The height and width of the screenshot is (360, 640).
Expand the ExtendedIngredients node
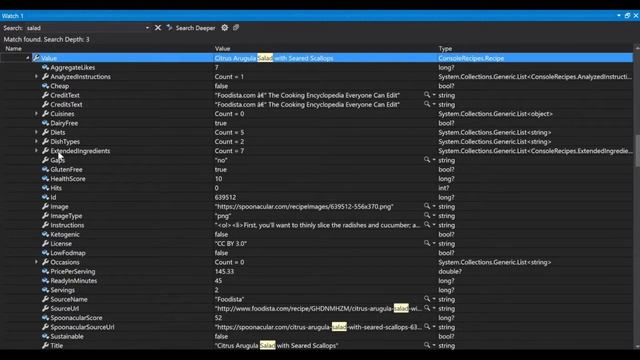[x=36, y=151]
